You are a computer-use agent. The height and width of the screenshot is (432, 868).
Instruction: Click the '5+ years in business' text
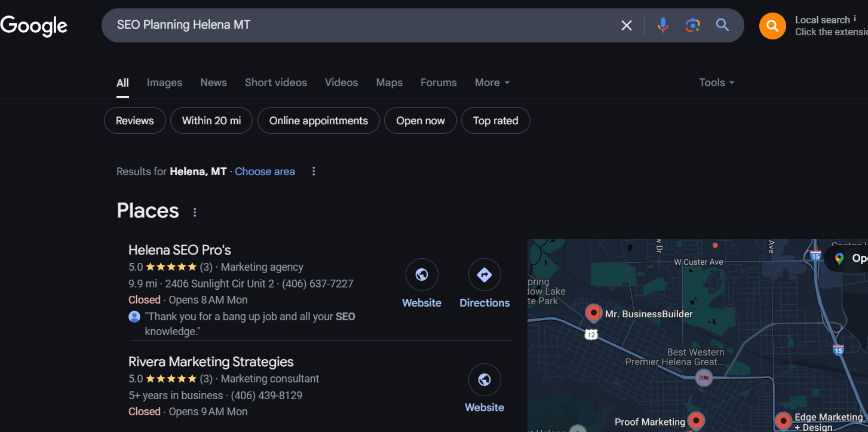tap(176, 395)
